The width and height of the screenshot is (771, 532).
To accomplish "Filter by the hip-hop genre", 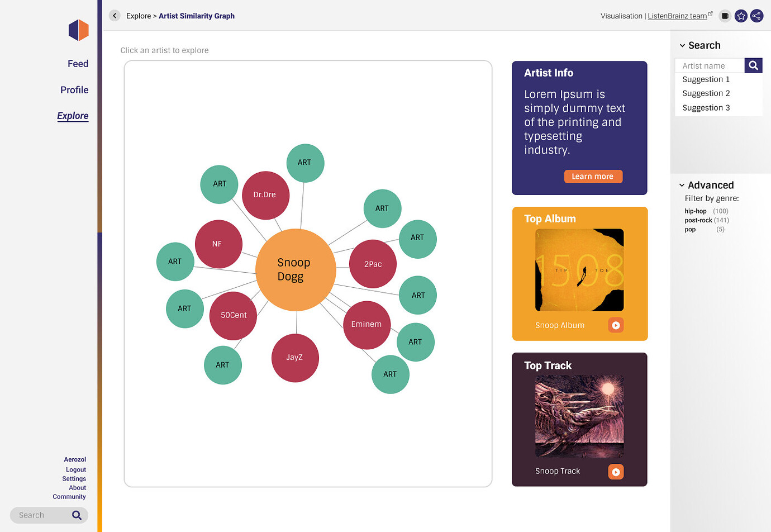I will [x=696, y=211].
